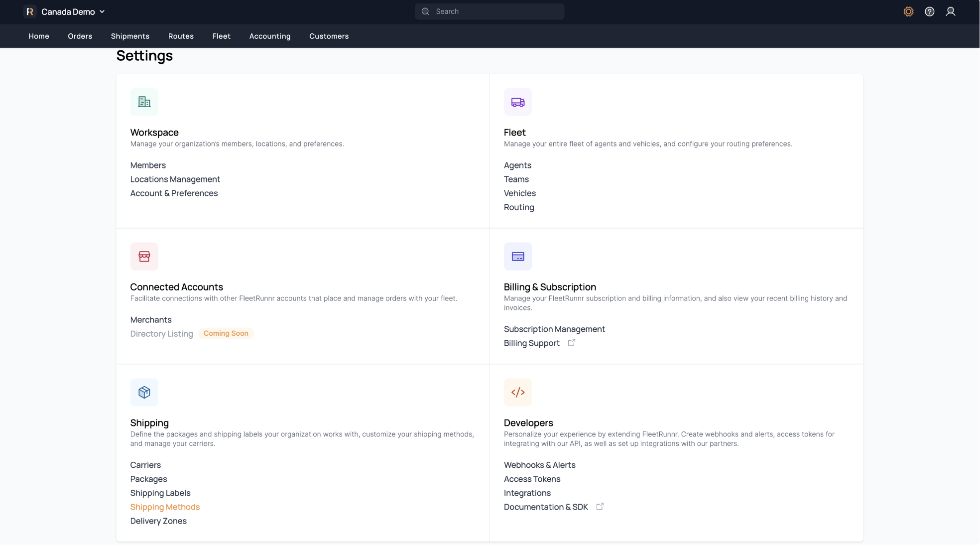The height and width of the screenshot is (550, 980).
Task: Click the Shipping package box icon
Action: click(x=144, y=393)
